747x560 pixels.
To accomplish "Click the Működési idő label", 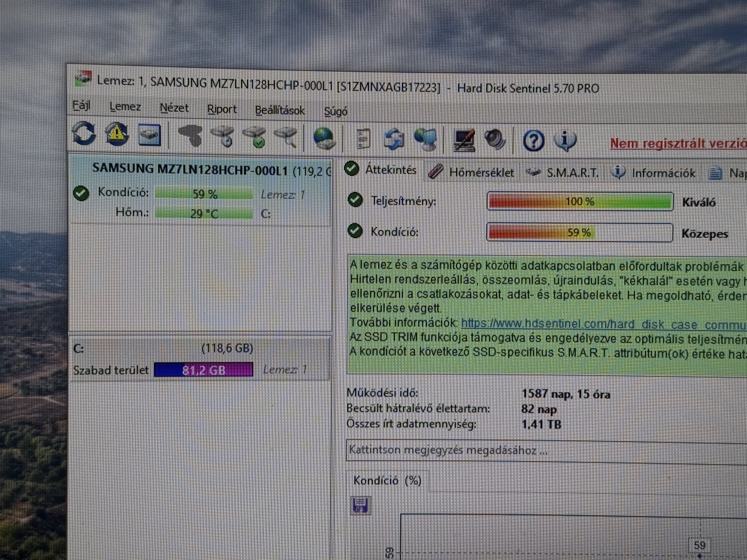I will (382, 393).
